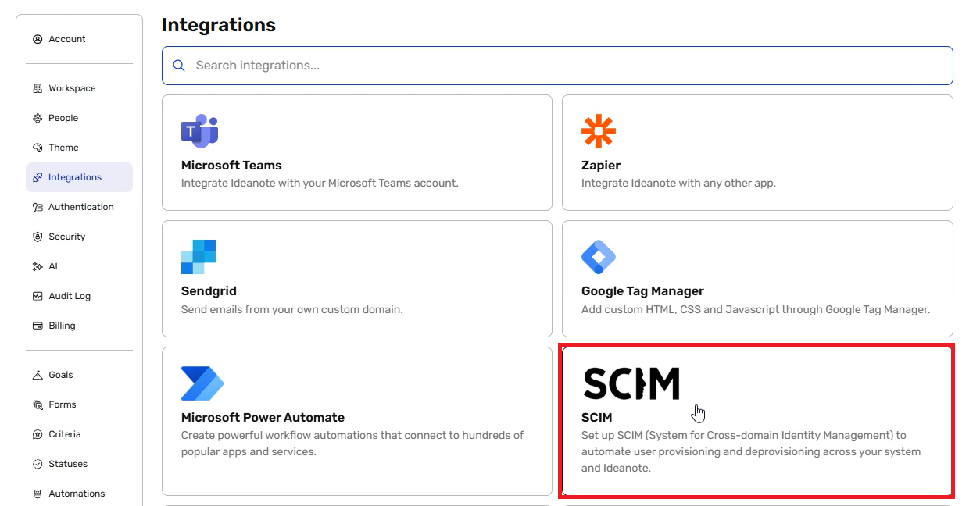
Task: Click the Forms icon in sidebar
Action: (38, 404)
